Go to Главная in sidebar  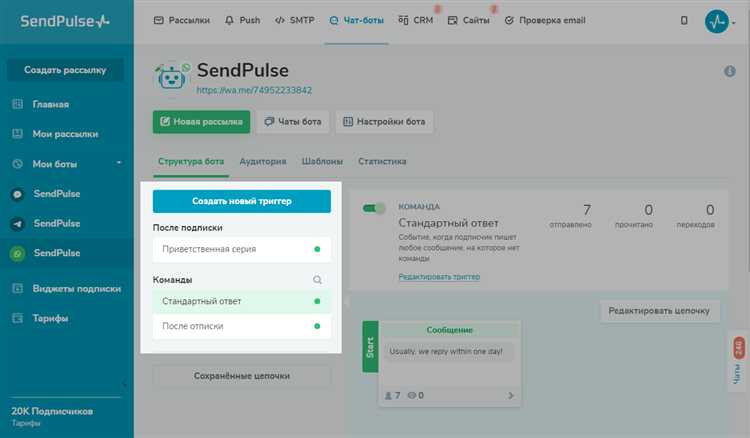coord(50,104)
